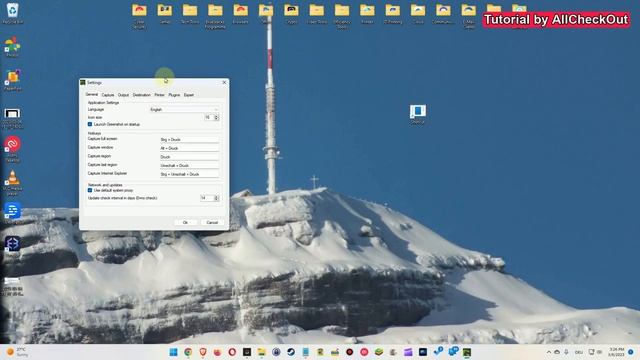Click the update check interval spinner arrows
Viewport: 640px width, 360px height.
click(216, 198)
